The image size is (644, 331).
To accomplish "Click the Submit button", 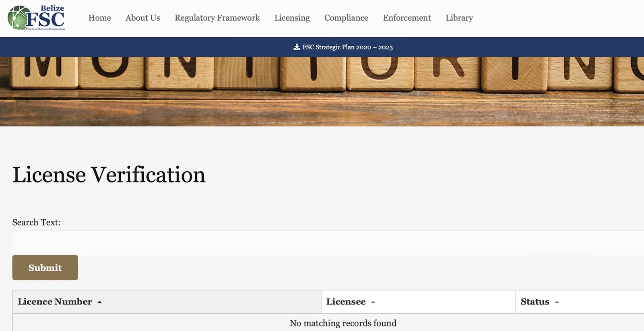I will 45,267.
